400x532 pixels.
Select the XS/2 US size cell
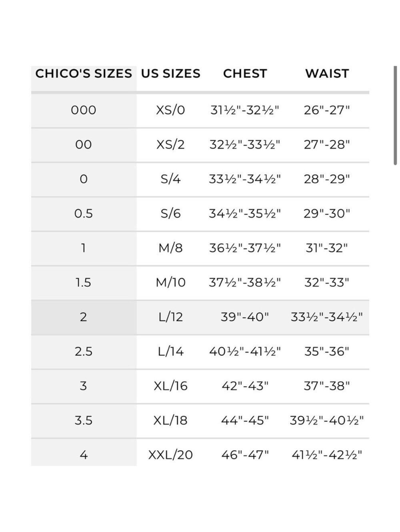[171, 144]
